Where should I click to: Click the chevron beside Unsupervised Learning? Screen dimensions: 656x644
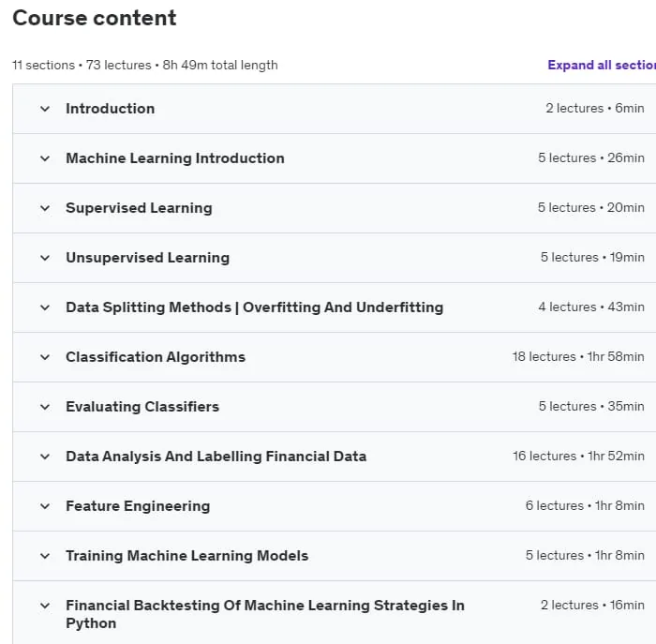[x=45, y=258]
